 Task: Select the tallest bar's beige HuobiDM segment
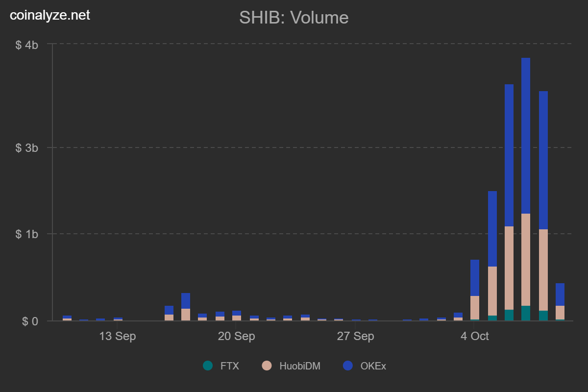526,260
